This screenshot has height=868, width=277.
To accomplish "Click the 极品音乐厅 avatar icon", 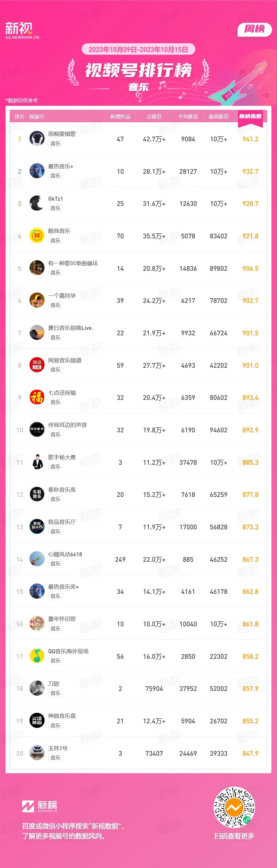I will pyautogui.click(x=37, y=527).
